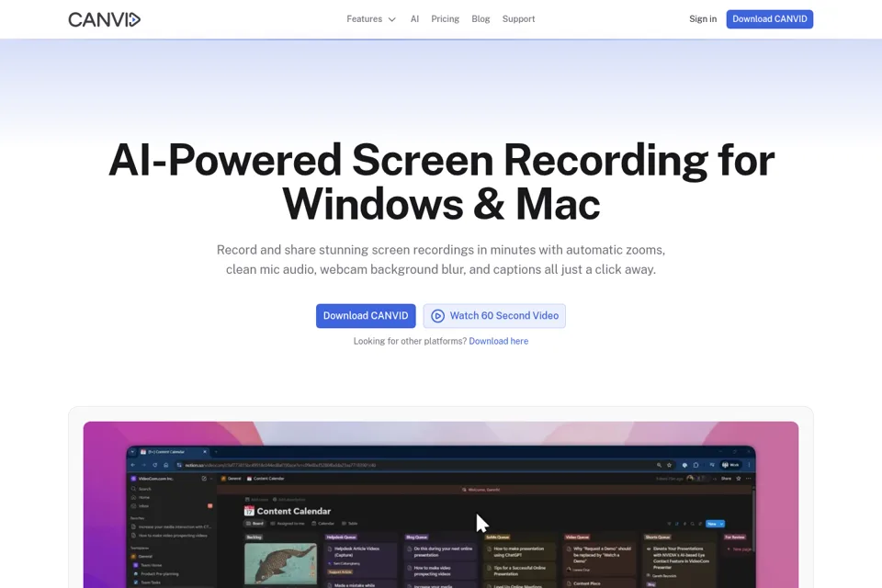This screenshot has width=882, height=588.
Task: Follow the 'Download here' link
Action: click(x=498, y=341)
